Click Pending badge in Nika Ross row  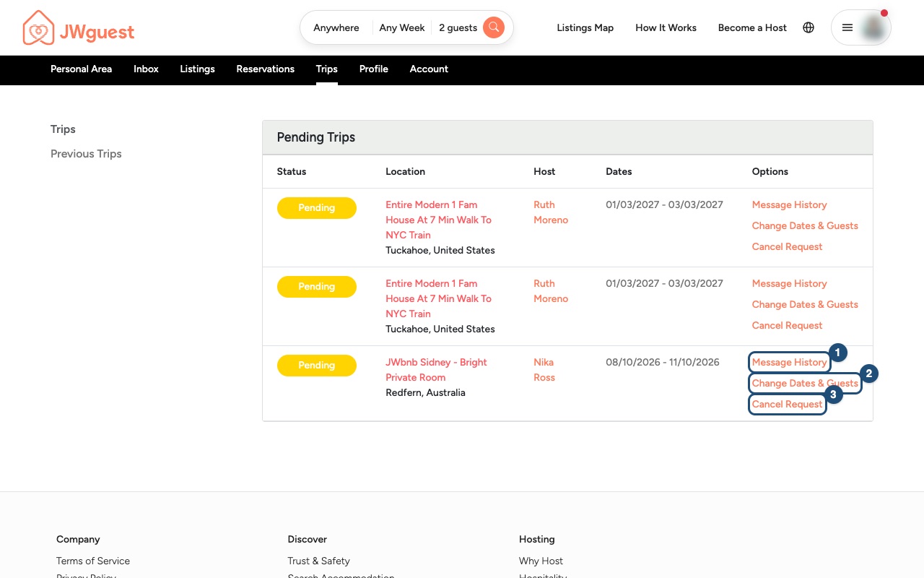pos(317,366)
